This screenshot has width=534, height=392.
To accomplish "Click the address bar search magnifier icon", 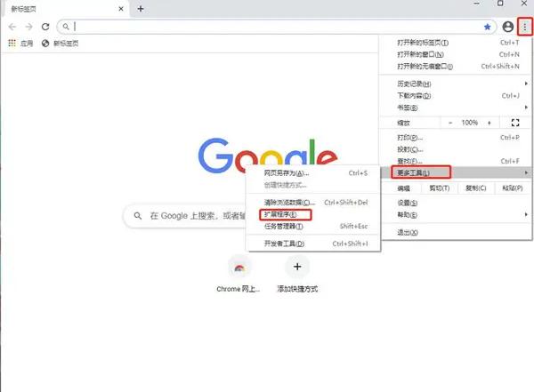I will click(66, 27).
